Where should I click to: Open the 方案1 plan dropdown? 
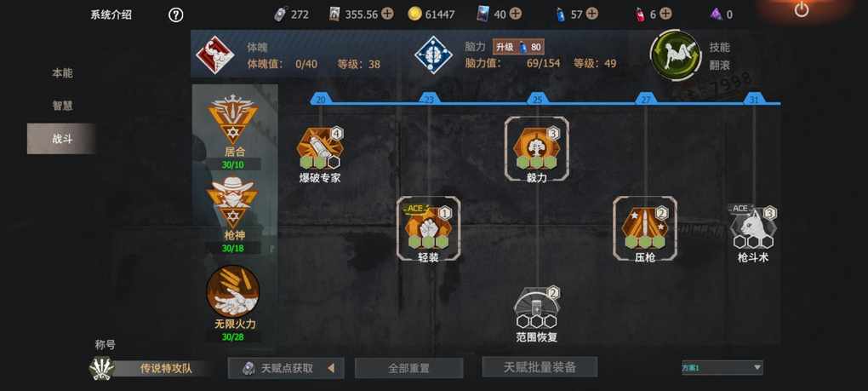click(x=722, y=368)
